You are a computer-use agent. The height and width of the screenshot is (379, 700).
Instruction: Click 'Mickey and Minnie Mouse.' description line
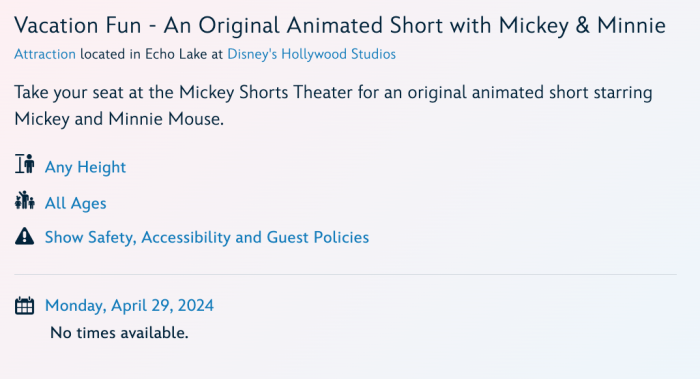[x=119, y=119]
